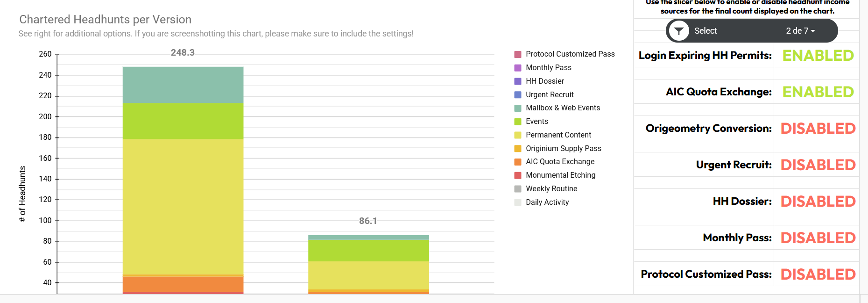The height and width of the screenshot is (303, 868).
Task: Click the Monumental Etching legend swatch
Action: [518, 175]
